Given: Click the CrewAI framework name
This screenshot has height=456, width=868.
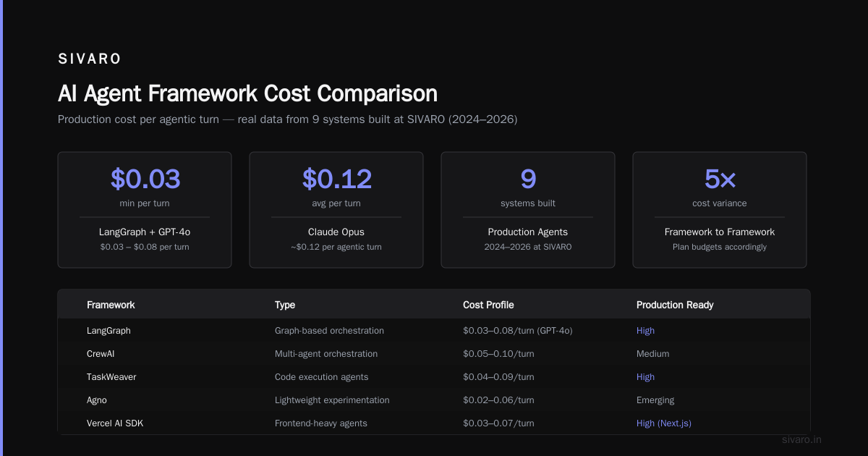Looking at the screenshot, I should tap(101, 354).
